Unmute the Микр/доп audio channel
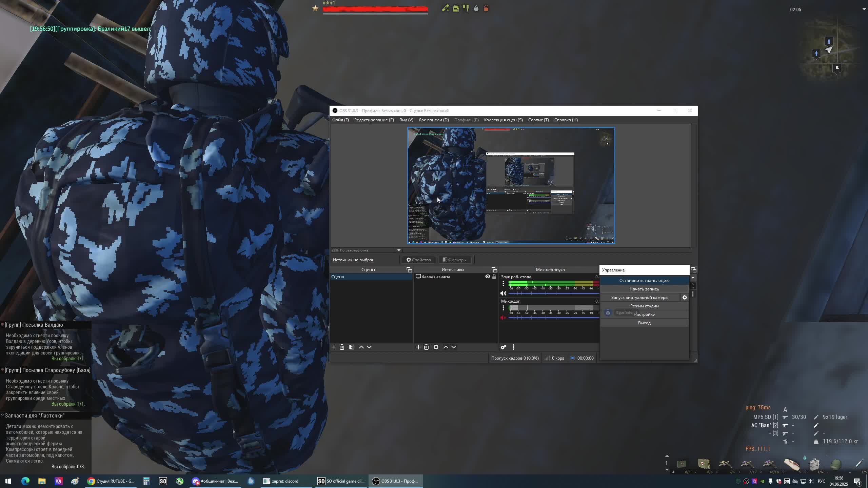This screenshot has width=868, height=488. click(x=503, y=318)
